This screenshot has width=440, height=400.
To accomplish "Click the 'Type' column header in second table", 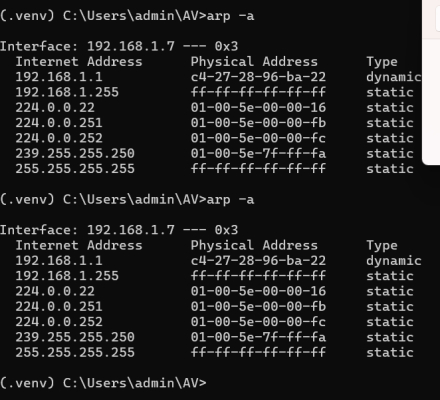I will [x=382, y=246].
